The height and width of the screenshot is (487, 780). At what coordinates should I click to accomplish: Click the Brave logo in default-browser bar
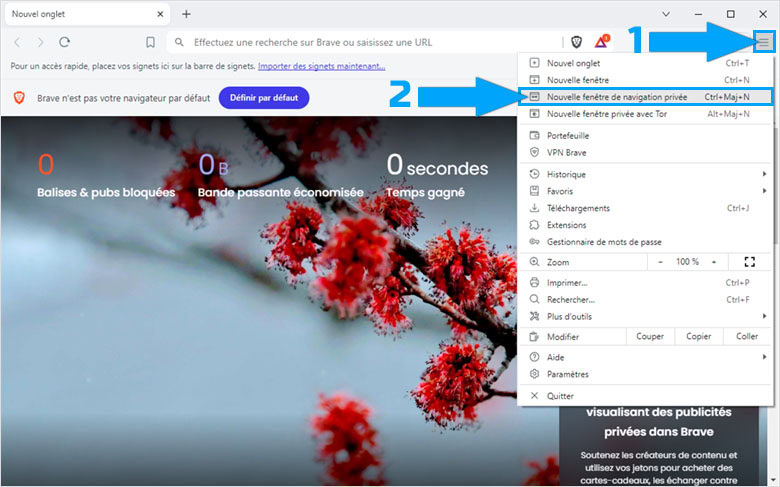click(x=19, y=98)
